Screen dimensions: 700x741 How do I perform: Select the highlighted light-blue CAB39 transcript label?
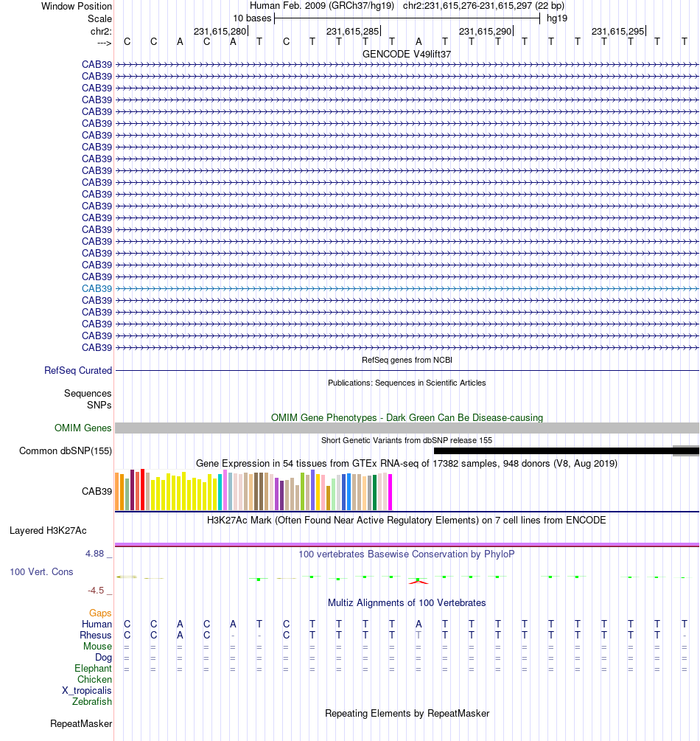[97, 289]
